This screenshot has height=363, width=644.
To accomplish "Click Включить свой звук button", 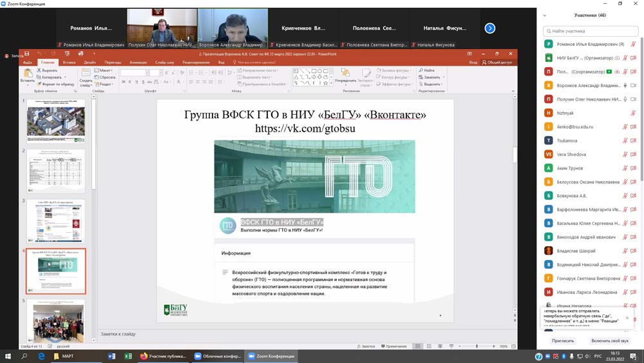I will pyautogui.click(x=609, y=340).
